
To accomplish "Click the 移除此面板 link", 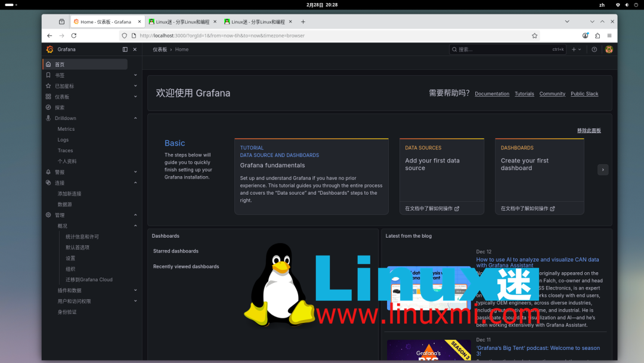I will click(x=588, y=130).
